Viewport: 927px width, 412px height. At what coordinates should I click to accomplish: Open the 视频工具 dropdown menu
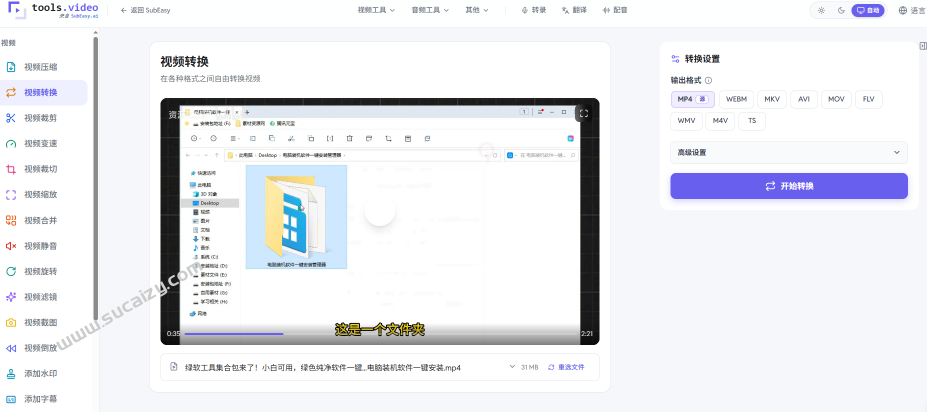coord(376,10)
